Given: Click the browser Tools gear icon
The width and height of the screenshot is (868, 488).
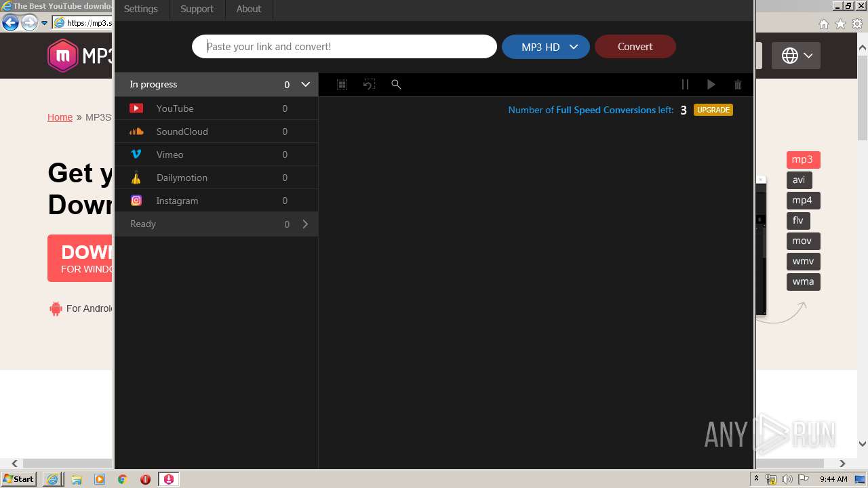Looking at the screenshot, I should [857, 24].
